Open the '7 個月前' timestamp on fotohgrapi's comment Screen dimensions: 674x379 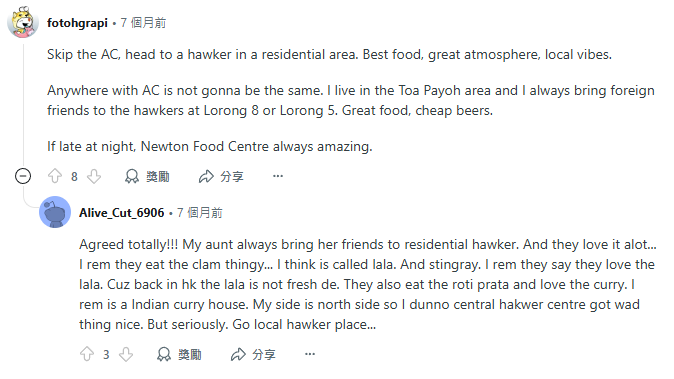(143, 23)
